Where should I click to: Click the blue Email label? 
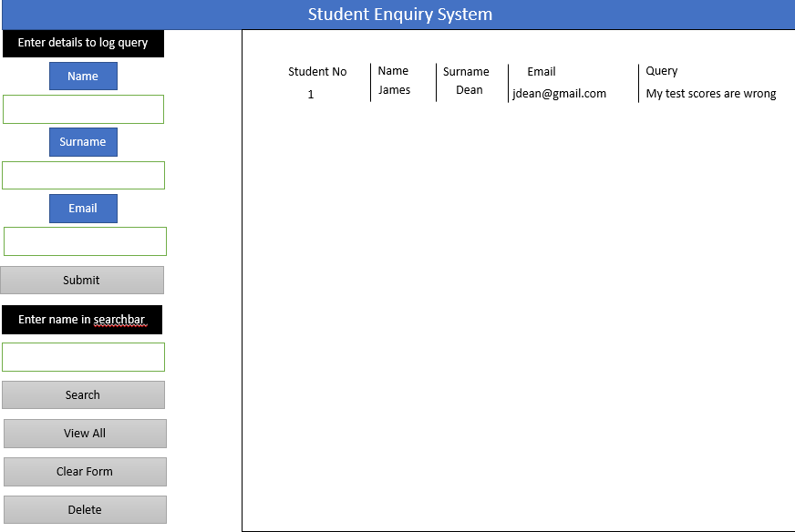[x=83, y=209]
